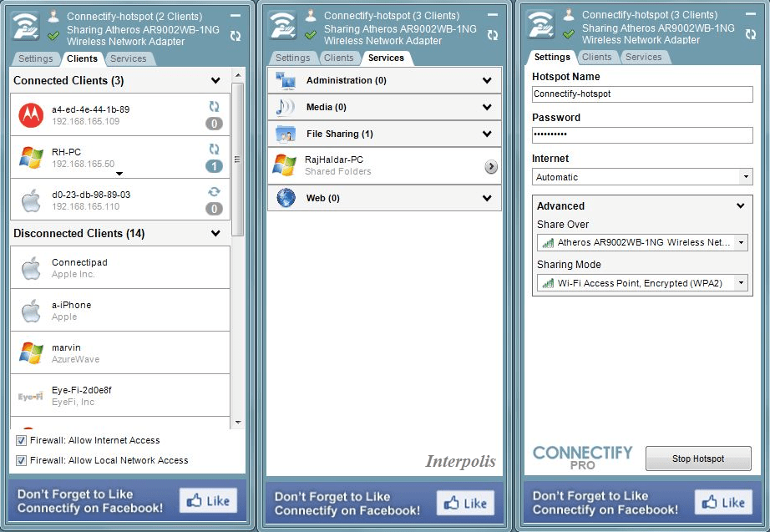Click refresh icon in Services window header

point(493,35)
